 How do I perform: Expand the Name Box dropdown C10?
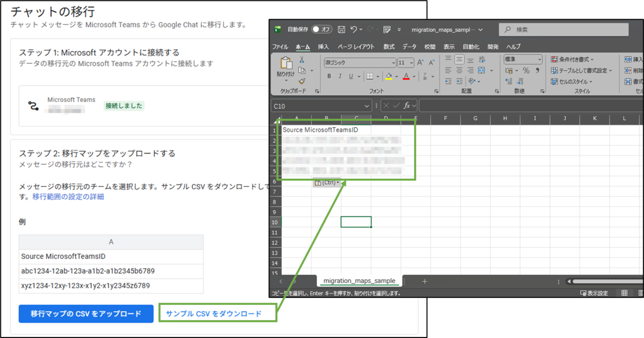click(x=367, y=106)
